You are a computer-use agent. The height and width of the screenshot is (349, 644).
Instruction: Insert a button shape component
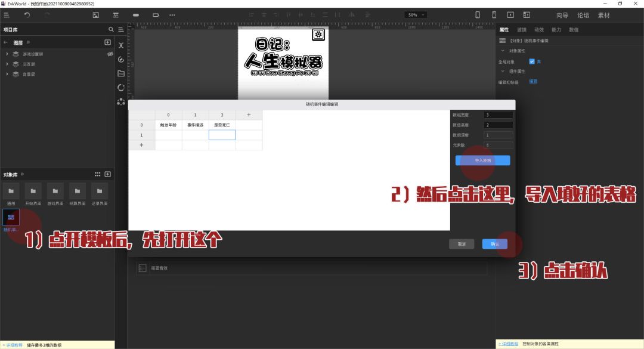pyautogui.click(x=136, y=15)
